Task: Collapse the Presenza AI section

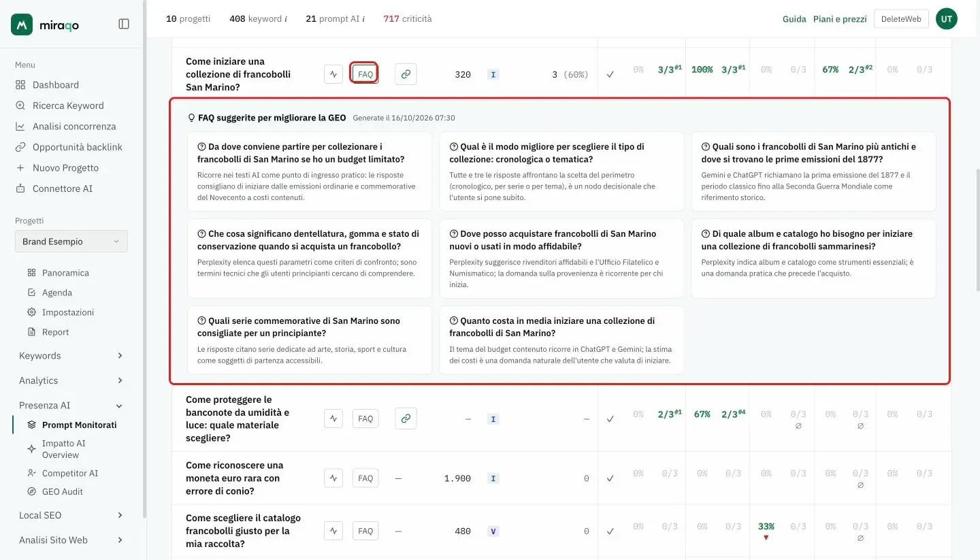Action: [71, 405]
